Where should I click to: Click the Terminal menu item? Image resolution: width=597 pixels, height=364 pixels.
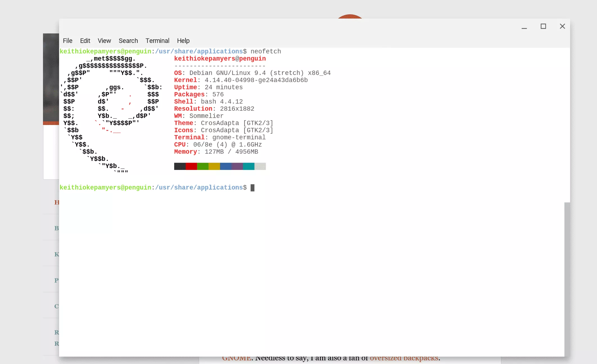click(x=157, y=40)
